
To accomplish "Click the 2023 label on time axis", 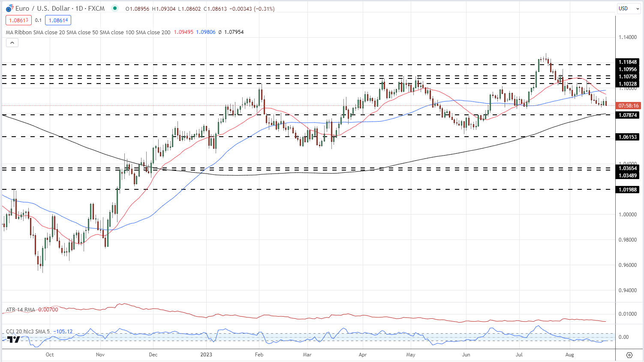I will click(206, 355).
